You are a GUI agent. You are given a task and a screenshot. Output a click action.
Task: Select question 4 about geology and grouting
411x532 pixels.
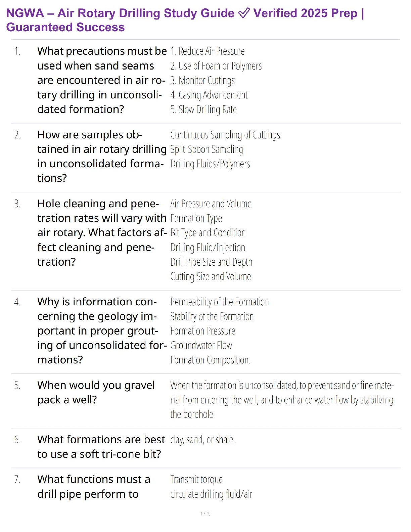(x=102, y=330)
